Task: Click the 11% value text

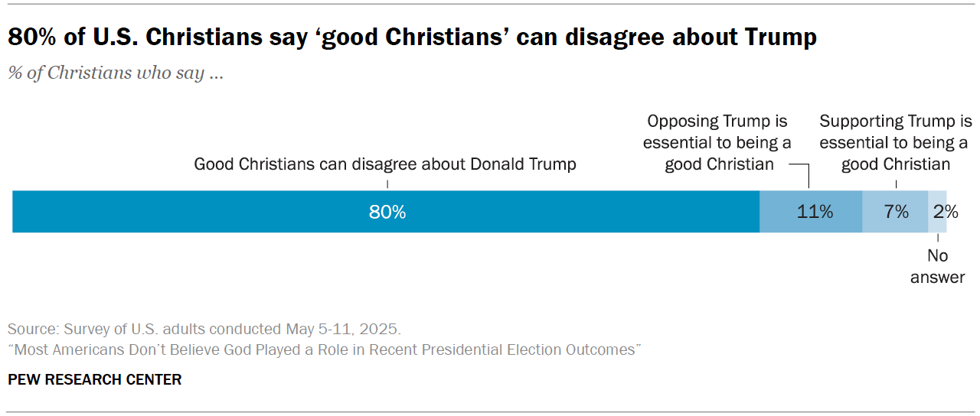Action: click(815, 212)
